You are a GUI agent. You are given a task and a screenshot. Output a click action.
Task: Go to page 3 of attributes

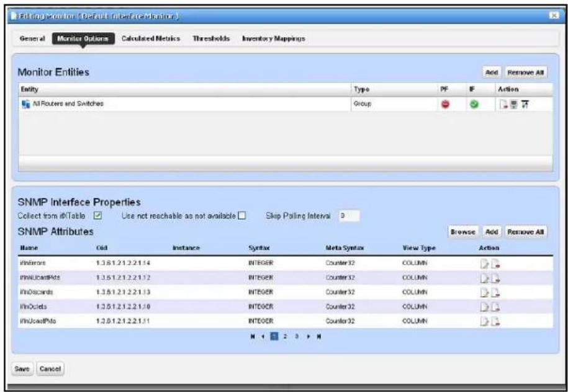(297, 336)
